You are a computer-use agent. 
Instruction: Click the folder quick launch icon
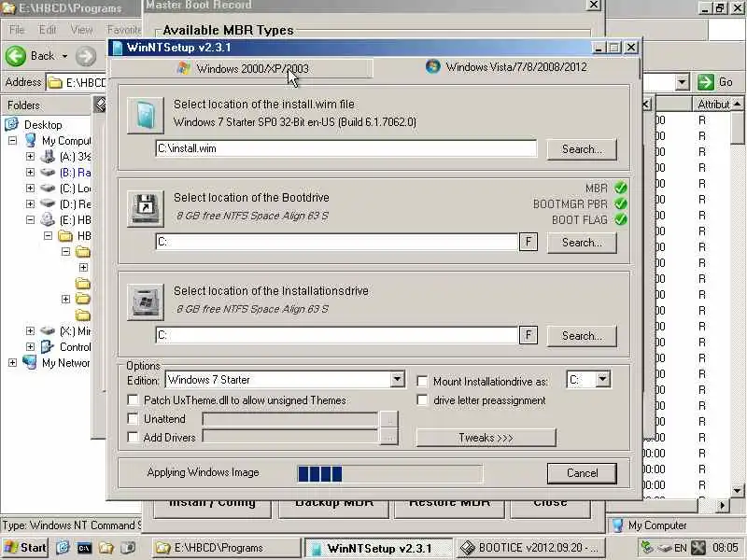(x=106, y=548)
